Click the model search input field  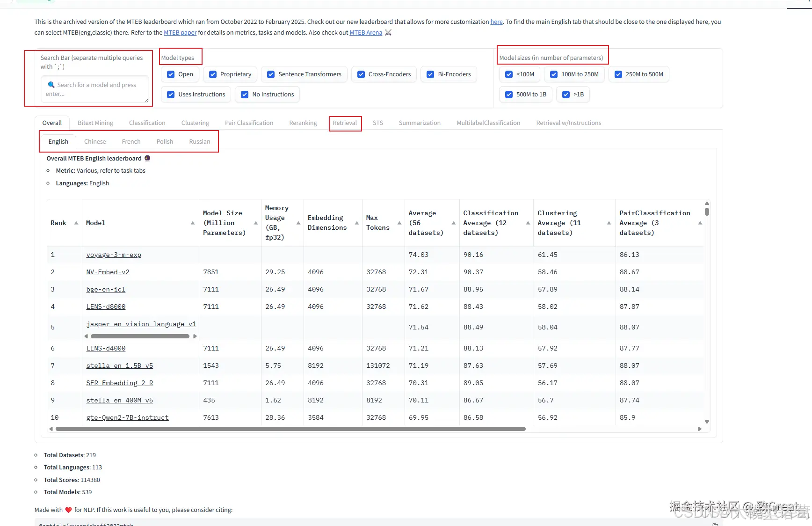[x=95, y=89]
